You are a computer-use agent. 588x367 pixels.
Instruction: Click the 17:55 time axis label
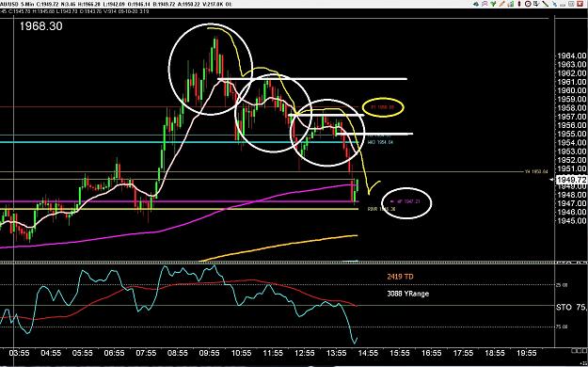(463, 353)
